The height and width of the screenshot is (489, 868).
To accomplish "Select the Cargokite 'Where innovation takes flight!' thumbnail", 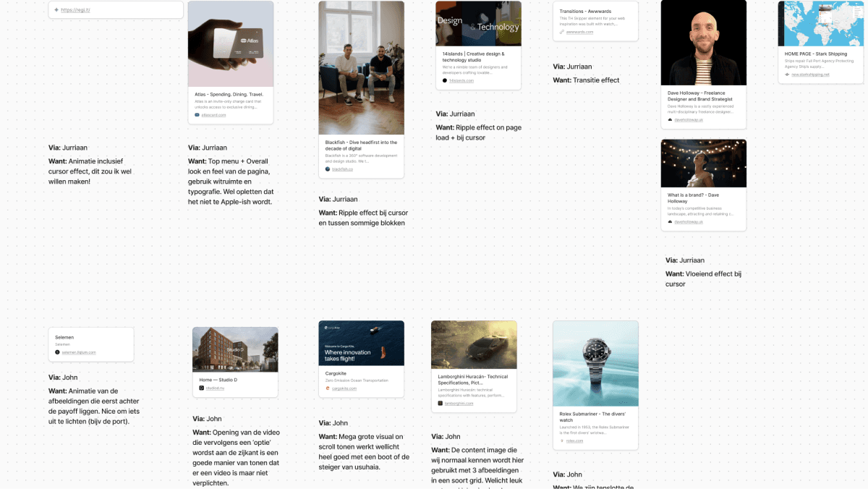I will (x=362, y=344).
